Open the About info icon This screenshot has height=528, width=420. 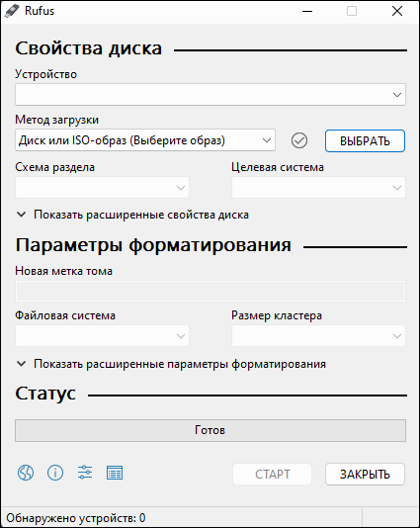click(x=55, y=473)
